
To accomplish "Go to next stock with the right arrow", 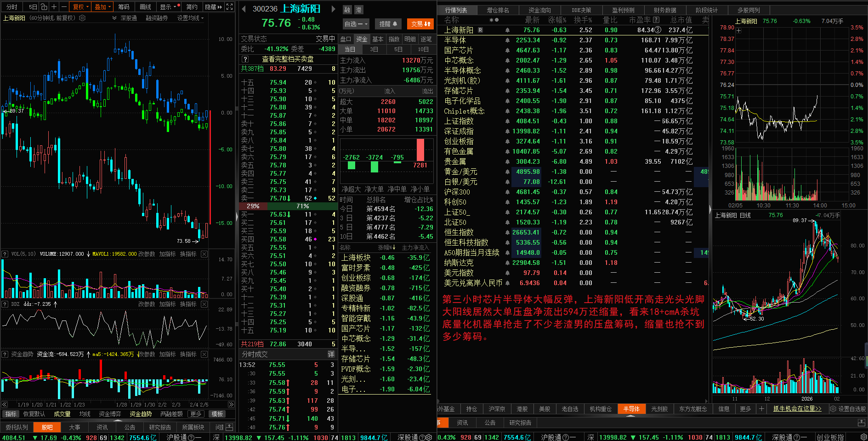I will coord(333,9).
